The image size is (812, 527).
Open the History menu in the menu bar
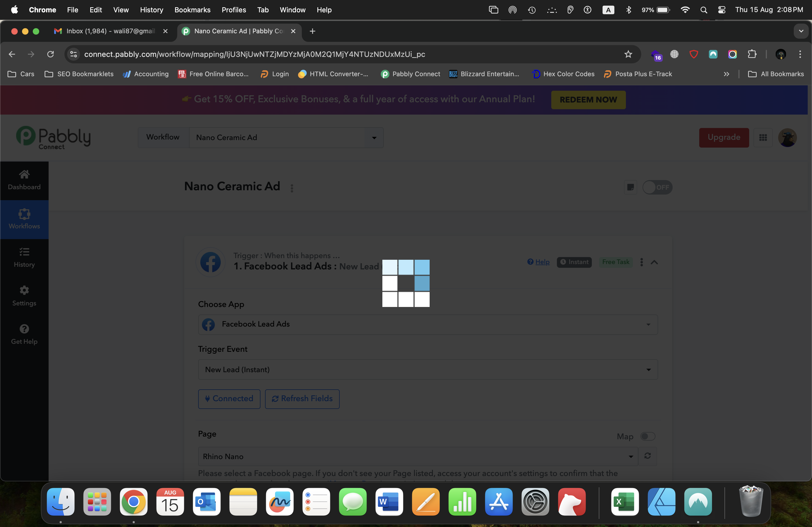(151, 10)
